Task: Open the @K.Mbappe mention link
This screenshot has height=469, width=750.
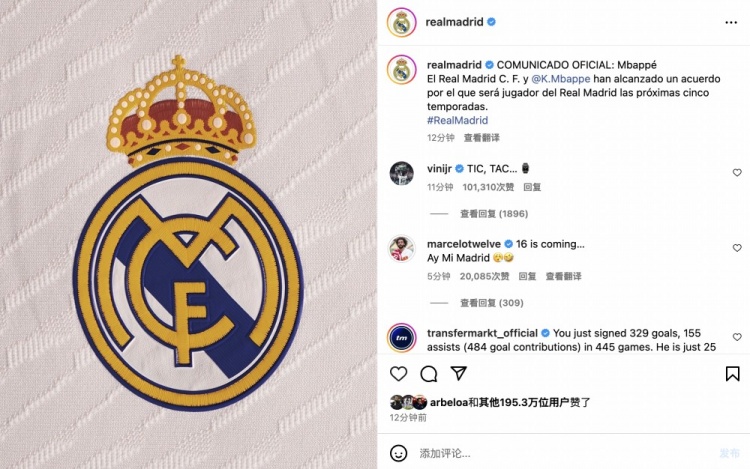Action: [x=561, y=79]
